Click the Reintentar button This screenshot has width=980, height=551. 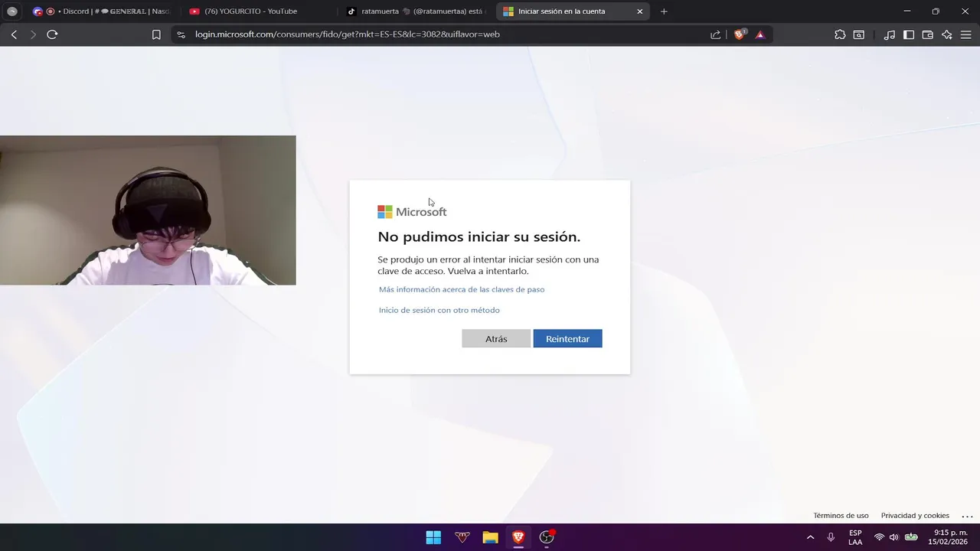[x=567, y=338]
